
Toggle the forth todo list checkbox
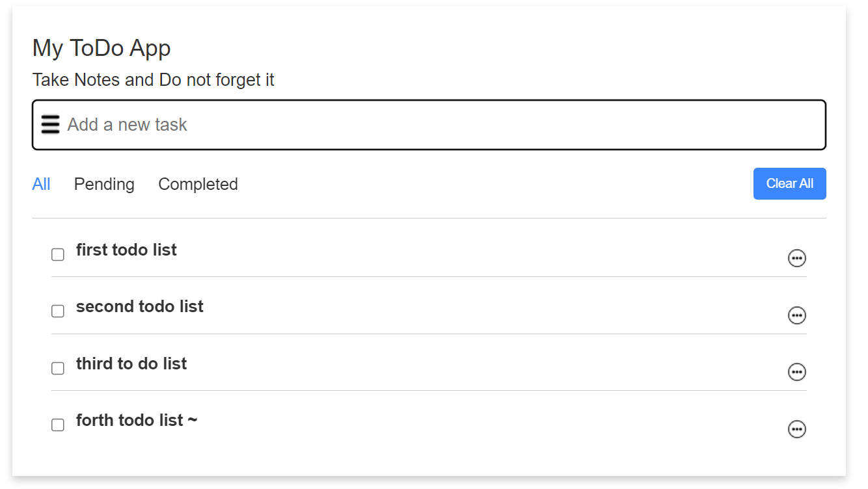(x=58, y=425)
